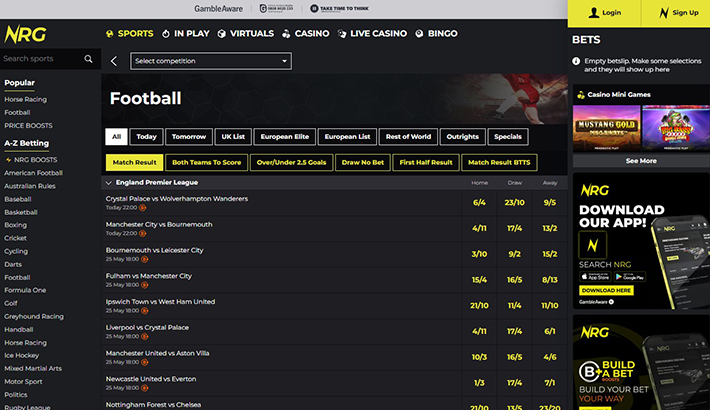Open the BINGO page
This screenshot has height=410, width=710.
[x=437, y=34]
